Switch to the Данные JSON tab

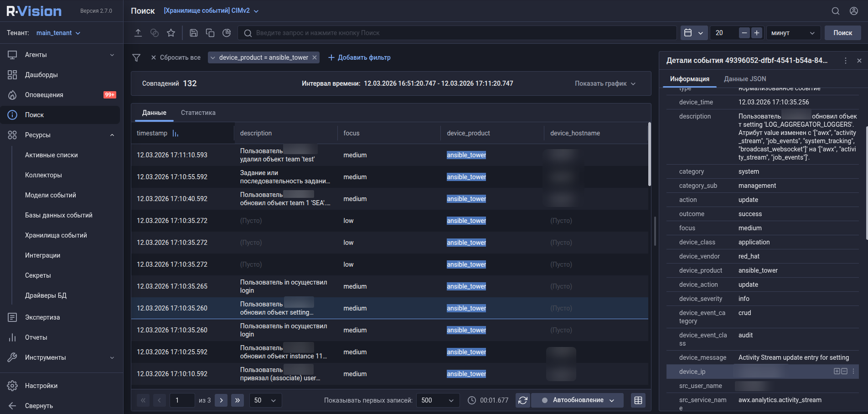coord(744,78)
